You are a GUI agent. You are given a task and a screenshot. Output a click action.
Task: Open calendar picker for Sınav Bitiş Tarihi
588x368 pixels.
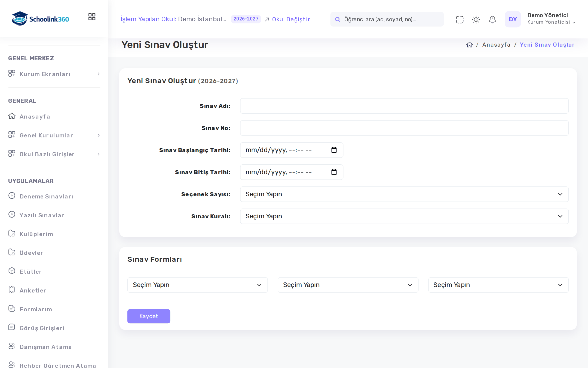click(x=334, y=172)
